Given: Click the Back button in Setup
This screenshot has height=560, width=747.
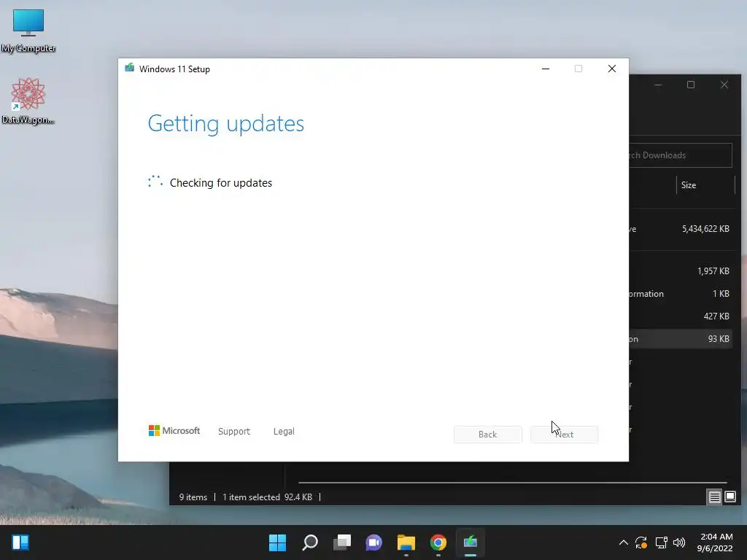Looking at the screenshot, I should pyautogui.click(x=488, y=435).
